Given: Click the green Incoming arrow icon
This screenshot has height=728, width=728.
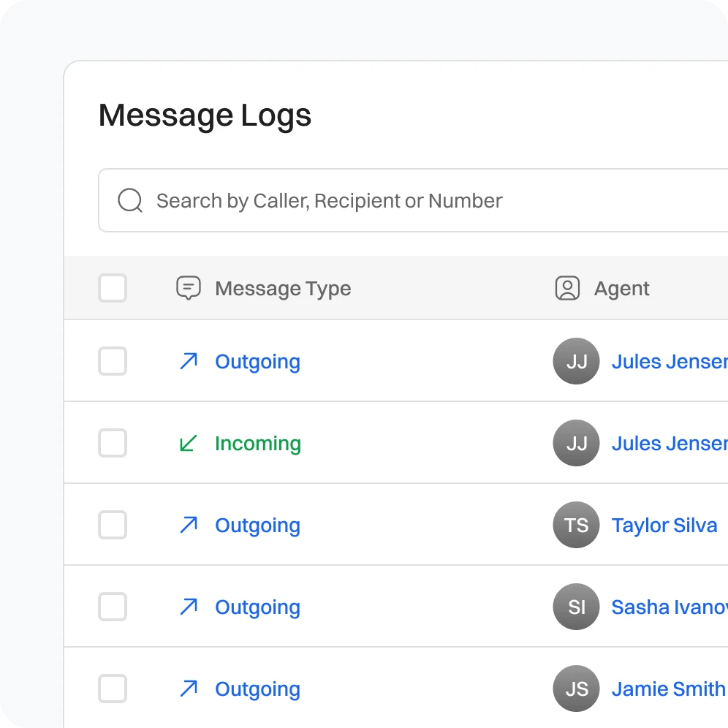Looking at the screenshot, I should click(x=189, y=443).
